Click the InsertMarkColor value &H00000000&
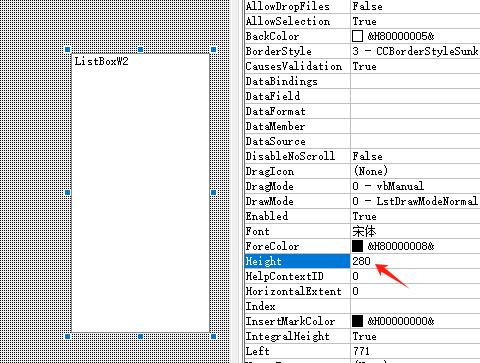 pyautogui.click(x=401, y=321)
